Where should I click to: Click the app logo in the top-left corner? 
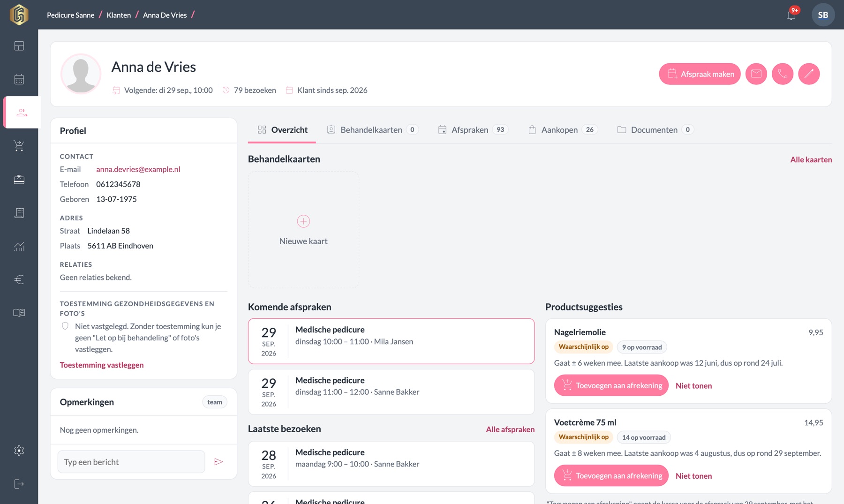[x=19, y=15]
